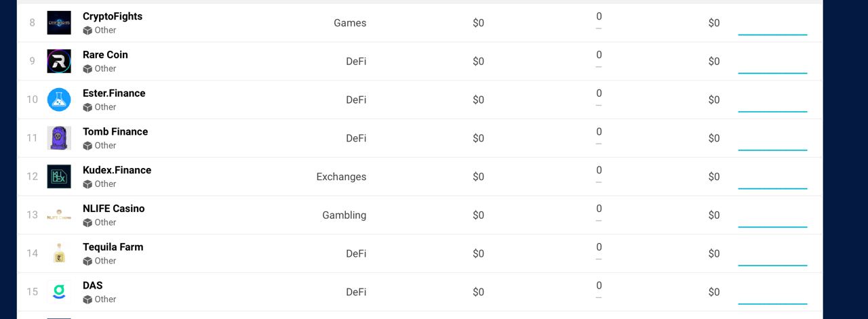Image resolution: width=868 pixels, height=319 pixels.
Task: Open the CryptoFights dapp link
Action: pos(113,16)
